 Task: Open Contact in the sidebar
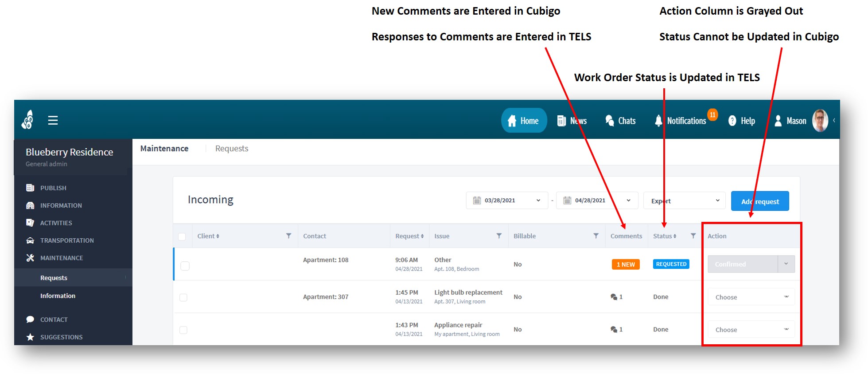coord(54,319)
